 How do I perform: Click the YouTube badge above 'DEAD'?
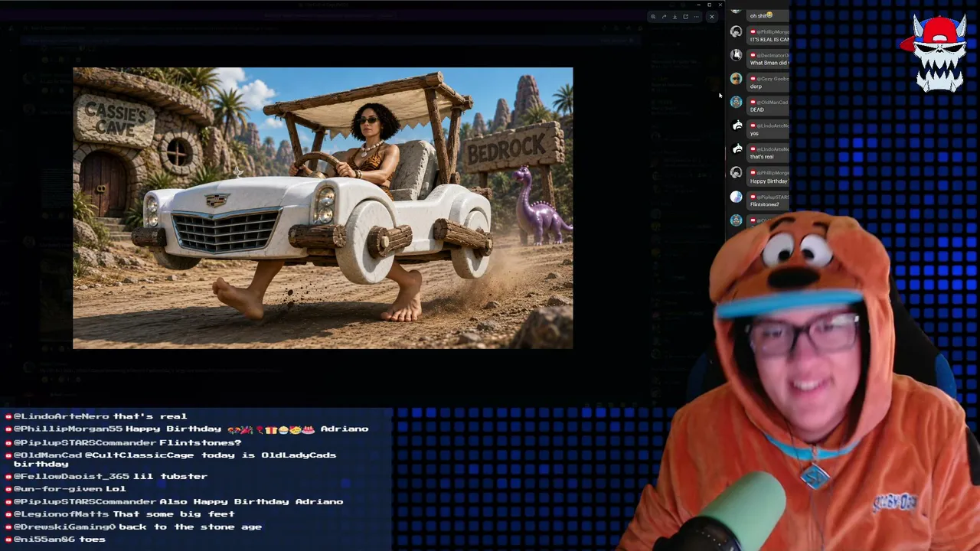click(x=753, y=102)
